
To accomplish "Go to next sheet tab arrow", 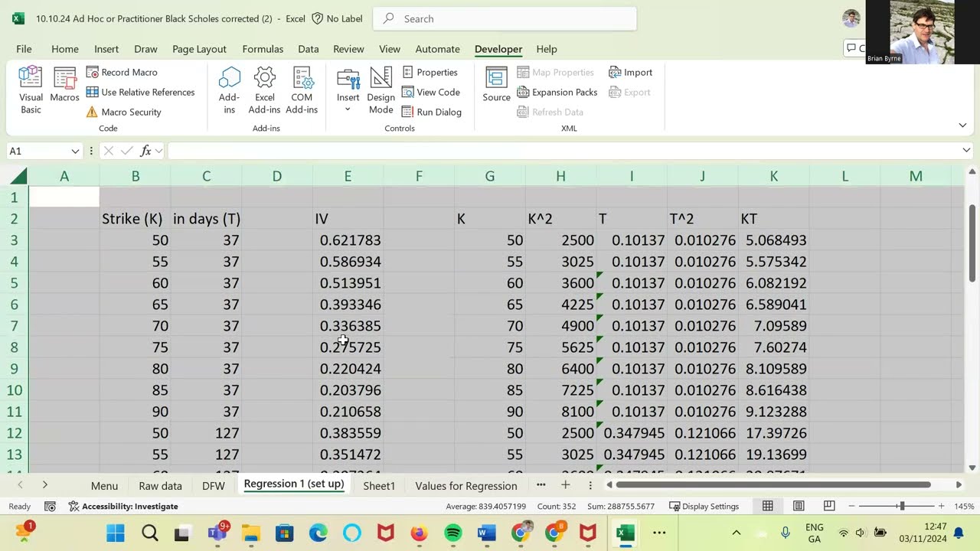I will click(x=45, y=485).
